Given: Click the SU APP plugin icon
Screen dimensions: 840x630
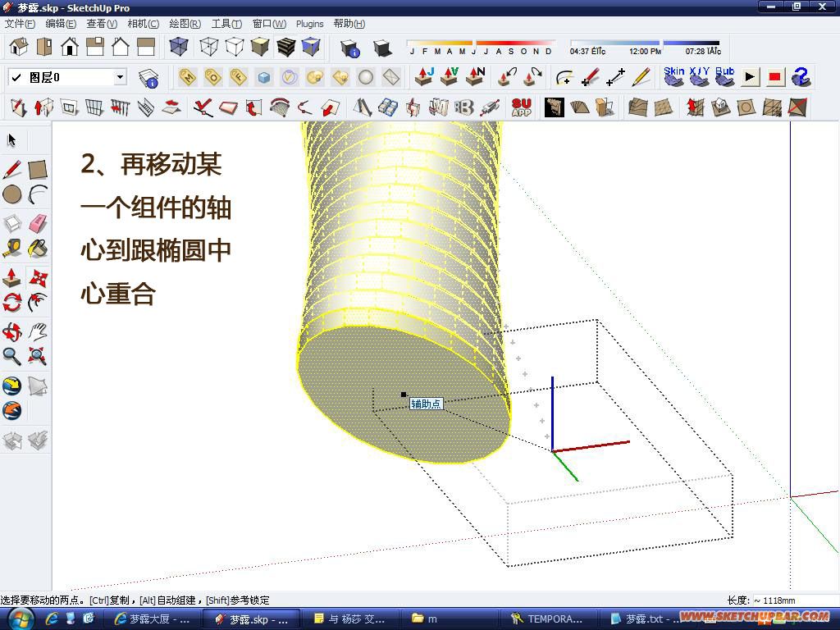Looking at the screenshot, I should (x=521, y=107).
